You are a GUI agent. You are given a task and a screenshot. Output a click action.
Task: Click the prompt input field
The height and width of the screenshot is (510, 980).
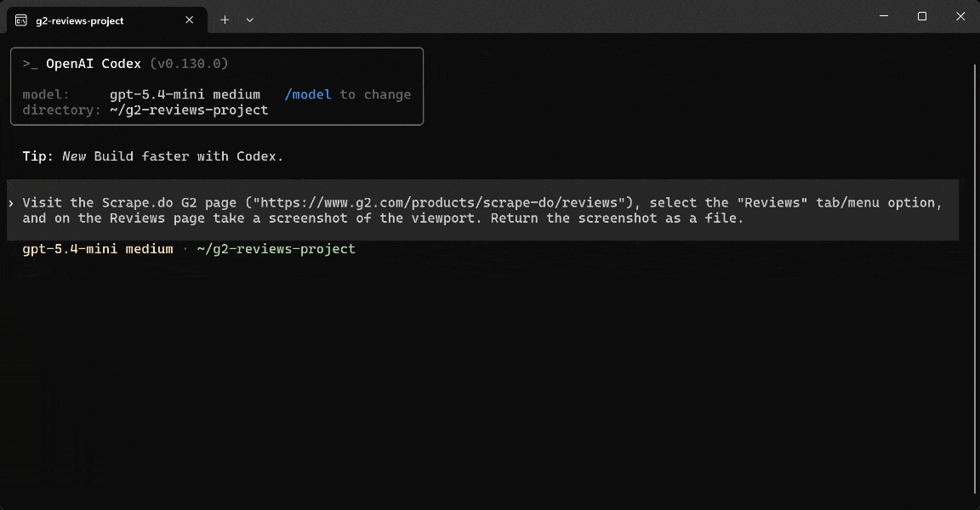coord(482,210)
